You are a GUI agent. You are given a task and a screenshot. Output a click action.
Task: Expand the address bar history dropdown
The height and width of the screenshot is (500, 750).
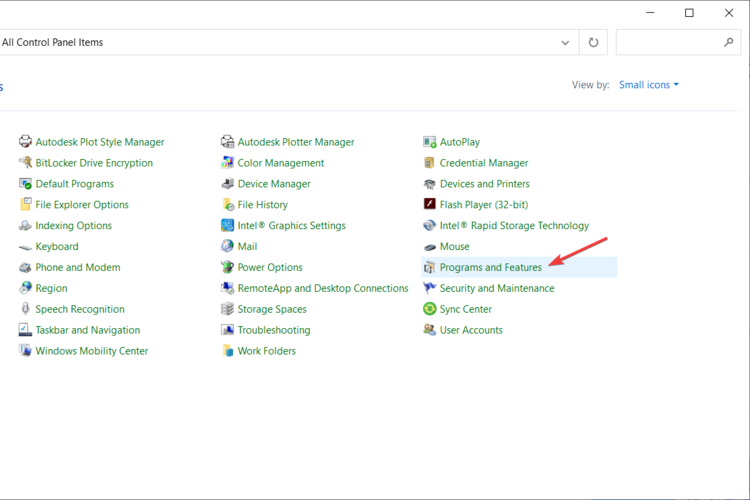click(x=566, y=43)
